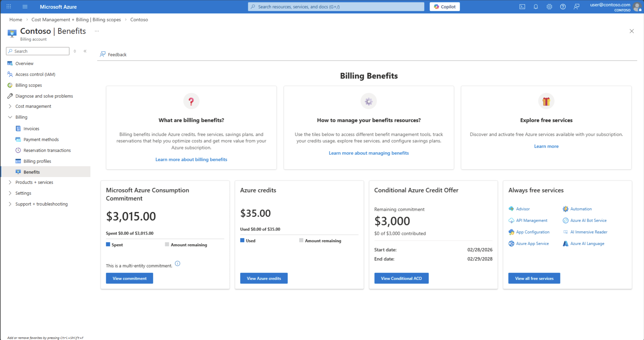Open the notifications bell
Screen dimensions: 644x340
pyautogui.click(x=535, y=7)
